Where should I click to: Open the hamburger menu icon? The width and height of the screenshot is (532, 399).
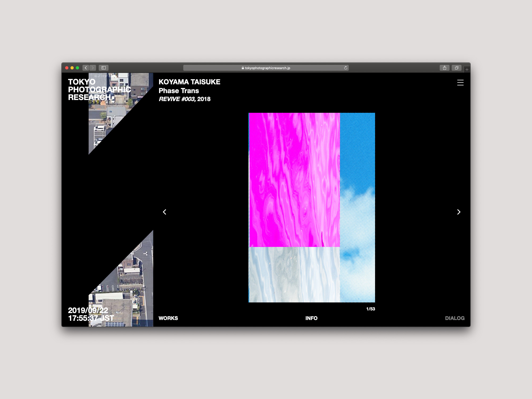[460, 83]
